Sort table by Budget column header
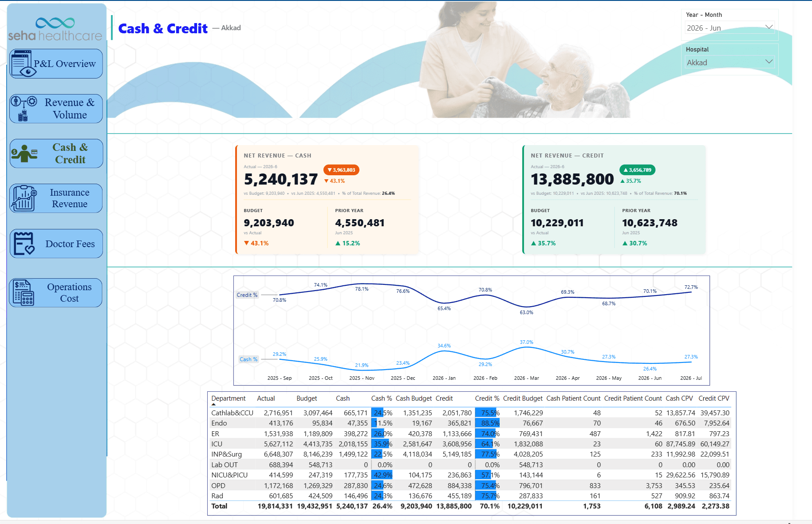Image resolution: width=812 pixels, height=524 pixels. [x=307, y=398]
